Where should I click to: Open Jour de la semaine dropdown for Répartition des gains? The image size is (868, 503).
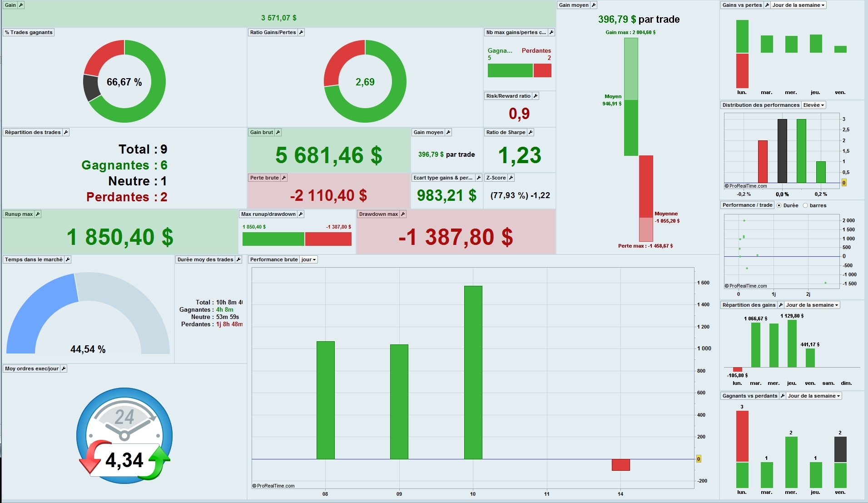(x=812, y=305)
